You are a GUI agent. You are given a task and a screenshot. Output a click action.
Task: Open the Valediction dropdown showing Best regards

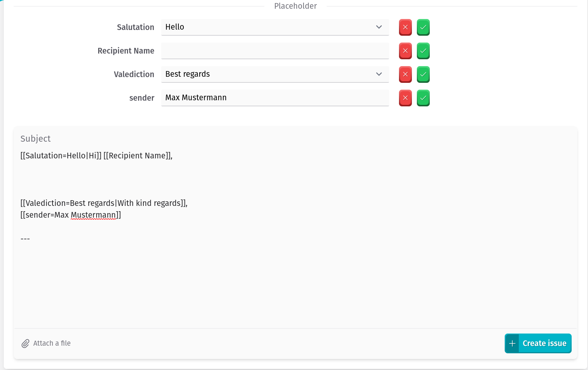pyautogui.click(x=266, y=74)
